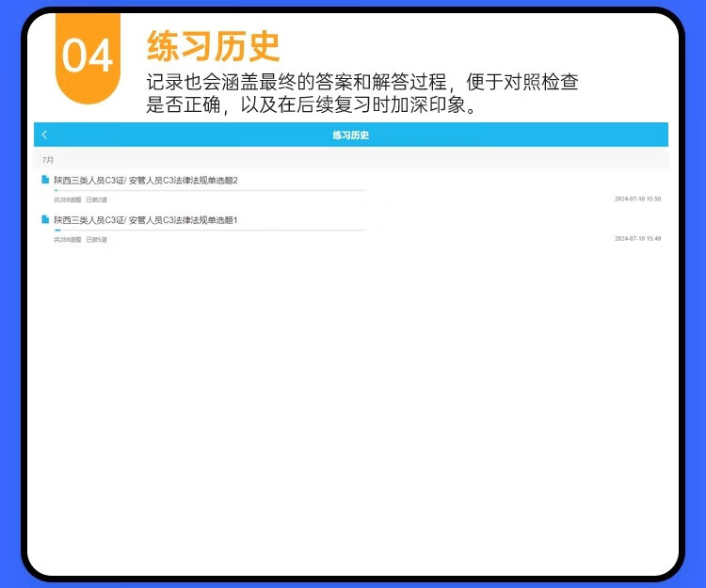Screen dimensions: 706x588
Task: Click empty area below the history list
Action: [x=350, y=395]
